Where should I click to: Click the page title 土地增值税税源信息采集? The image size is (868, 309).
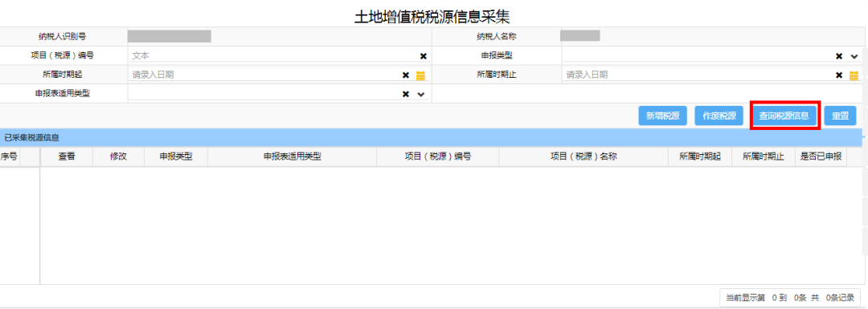432,16
